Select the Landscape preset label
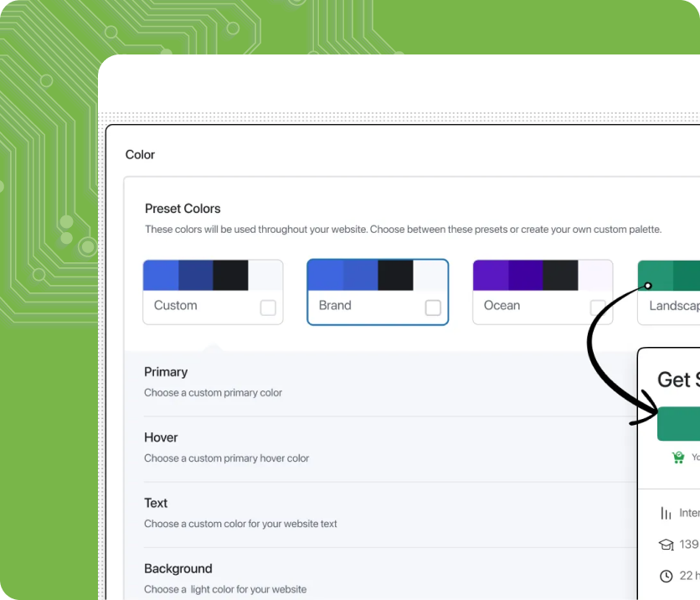 point(674,306)
